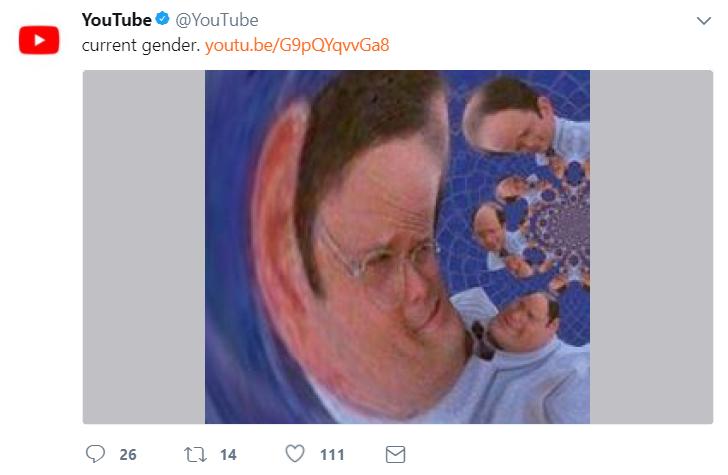Click the reply speech bubble icon

pyautogui.click(x=96, y=454)
